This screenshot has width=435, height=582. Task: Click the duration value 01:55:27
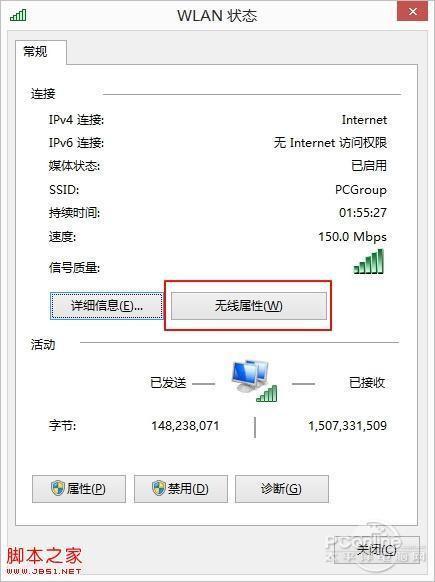[x=363, y=213]
